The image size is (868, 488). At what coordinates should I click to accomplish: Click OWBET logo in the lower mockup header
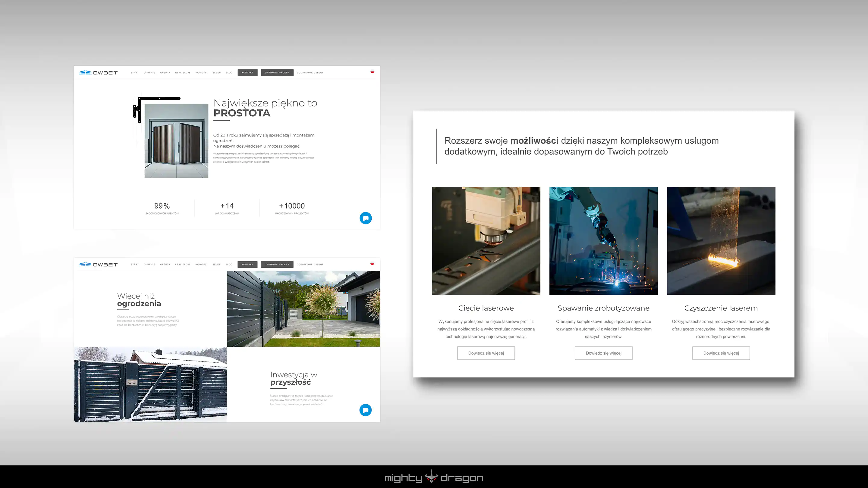98,265
